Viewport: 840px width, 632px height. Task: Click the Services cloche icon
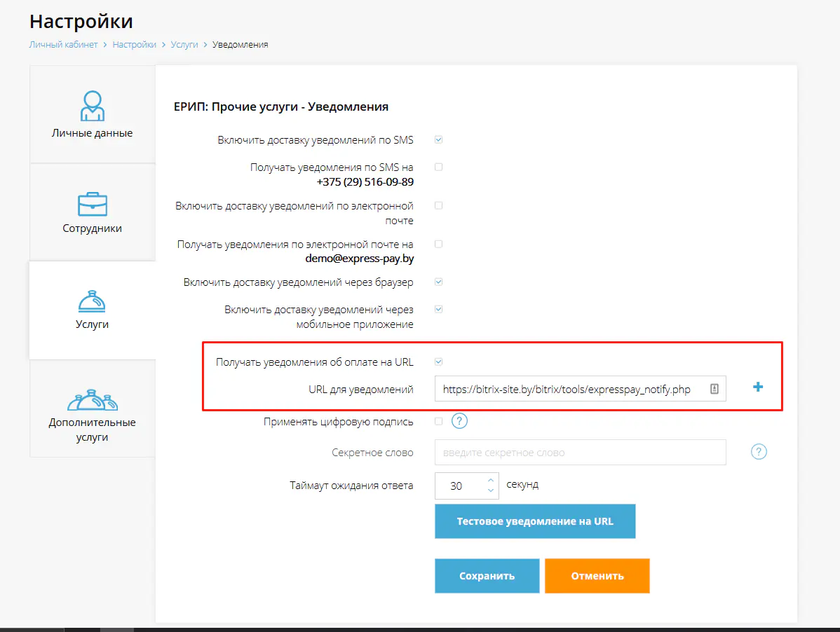coord(92,300)
